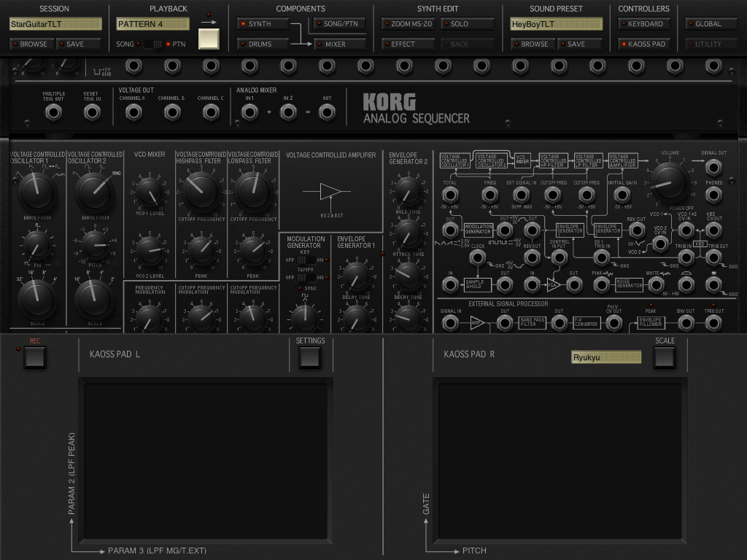The height and width of the screenshot is (560, 747).
Task: Click the CONTROL INPUT jack
Action: point(559,257)
